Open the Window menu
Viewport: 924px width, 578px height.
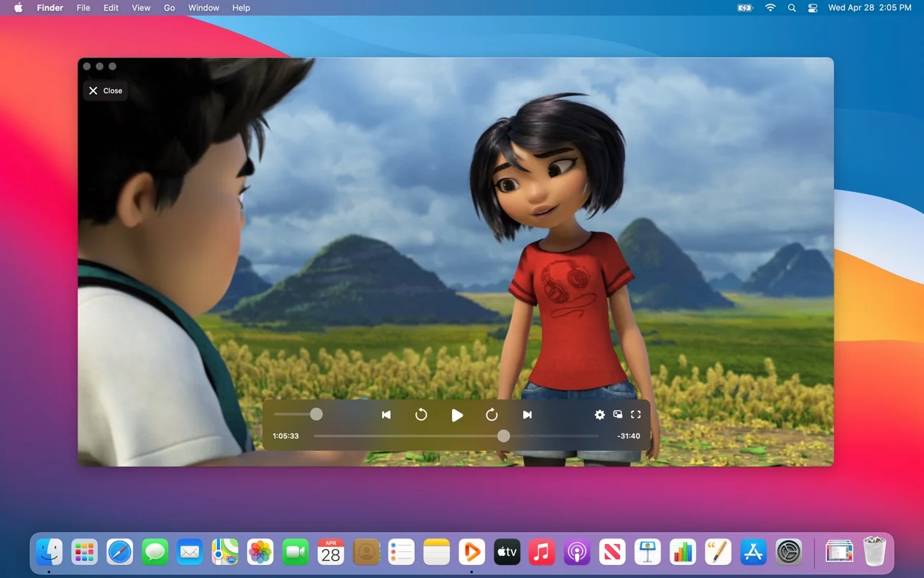(203, 8)
